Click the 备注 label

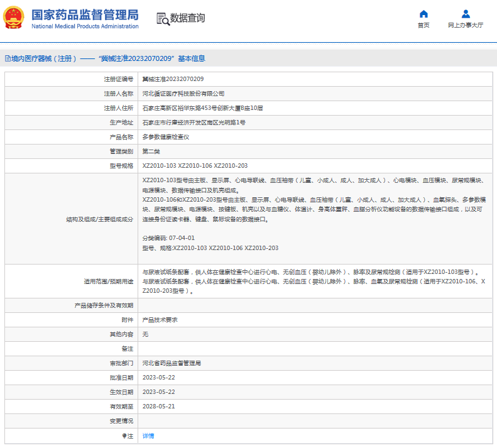point(128,349)
